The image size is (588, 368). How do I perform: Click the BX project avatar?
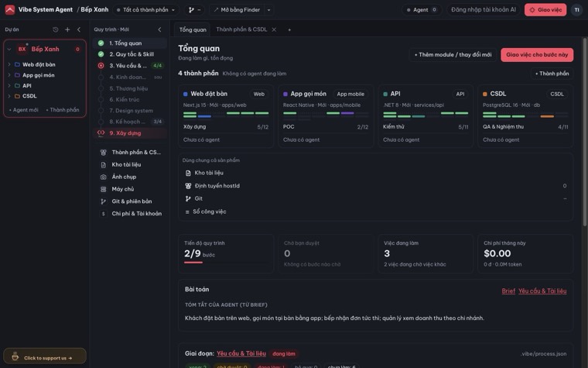(22, 49)
